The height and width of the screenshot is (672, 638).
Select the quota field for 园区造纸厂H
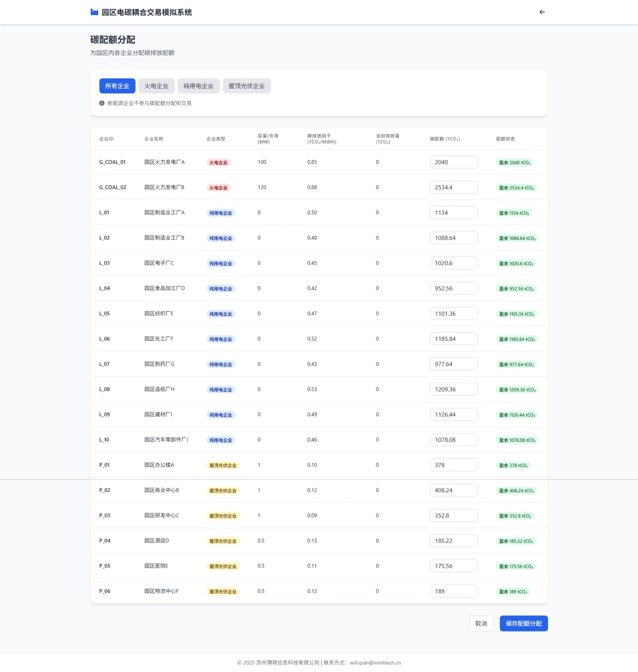point(453,389)
